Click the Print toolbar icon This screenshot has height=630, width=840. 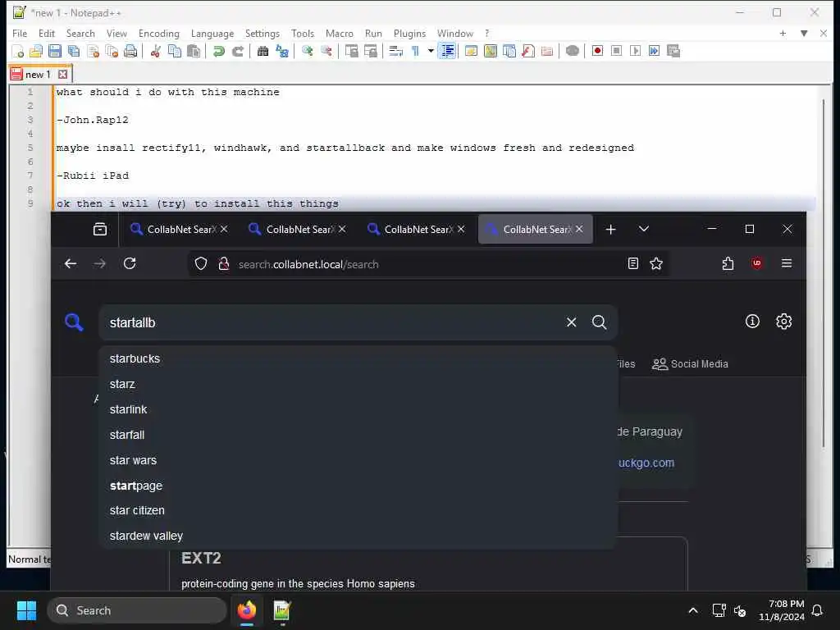[130, 52]
